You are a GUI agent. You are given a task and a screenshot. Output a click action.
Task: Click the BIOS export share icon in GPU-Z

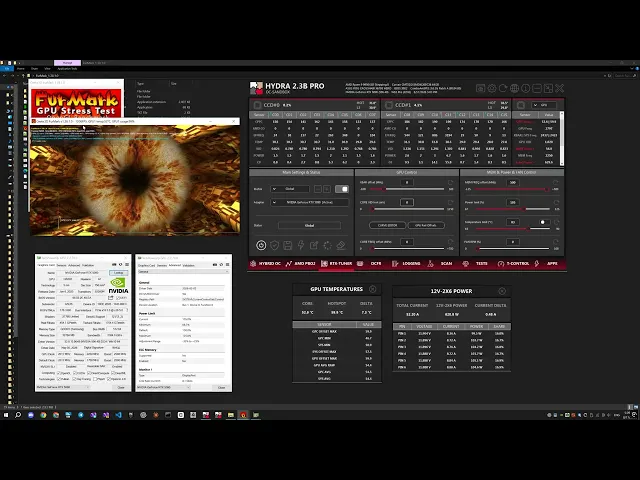point(111,298)
